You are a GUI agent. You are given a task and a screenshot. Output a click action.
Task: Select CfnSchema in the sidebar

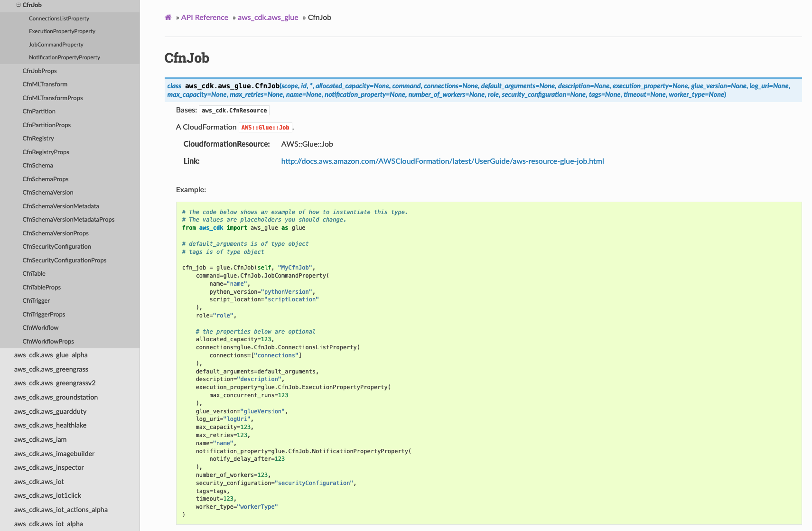click(38, 165)
